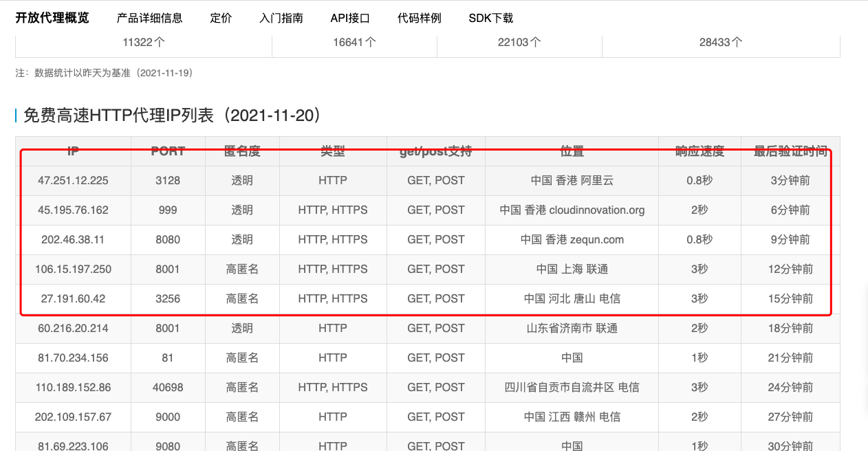
Task: Select IP address 110.189.152.86
Action: coord(74,388)
